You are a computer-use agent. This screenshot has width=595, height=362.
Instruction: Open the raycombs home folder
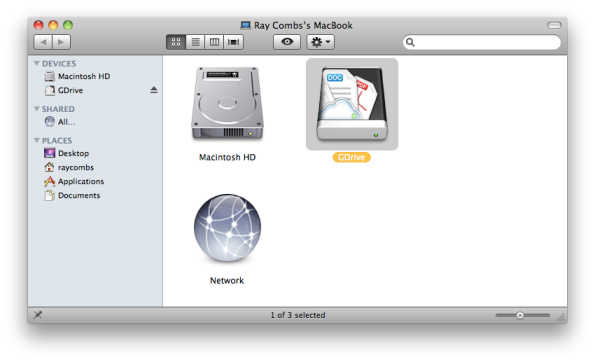point(69,167)
